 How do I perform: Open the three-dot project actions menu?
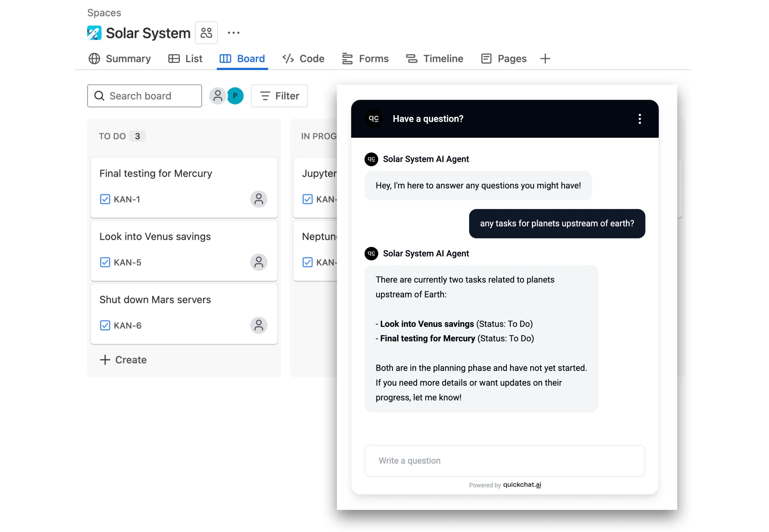tap(233, 33)
